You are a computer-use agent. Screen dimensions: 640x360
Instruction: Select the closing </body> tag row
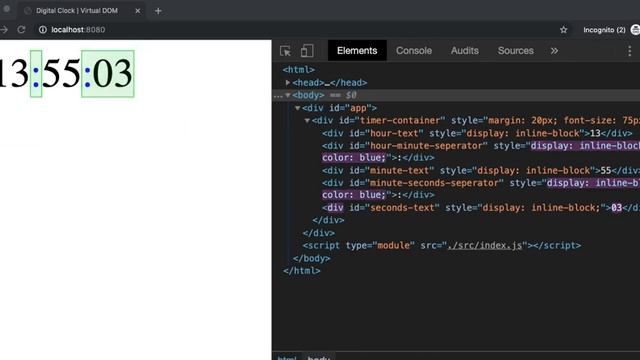pos(456,258)
